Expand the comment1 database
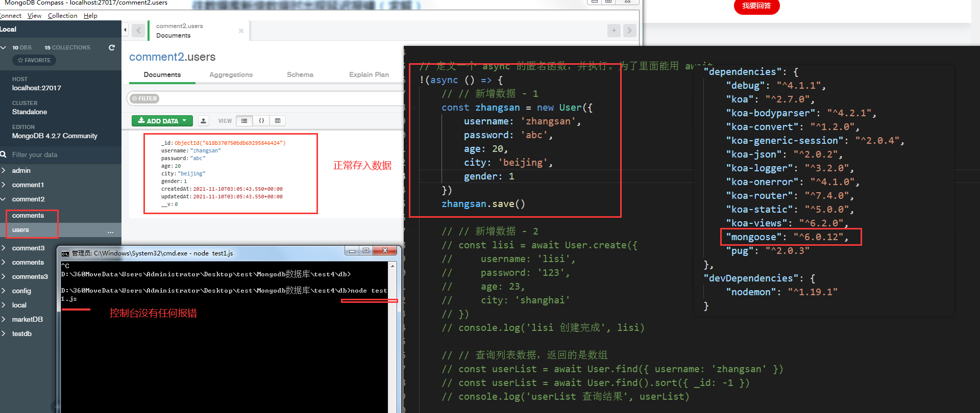Image resolution: width=980 pixels, height=413 pixels. click(4, 185)
